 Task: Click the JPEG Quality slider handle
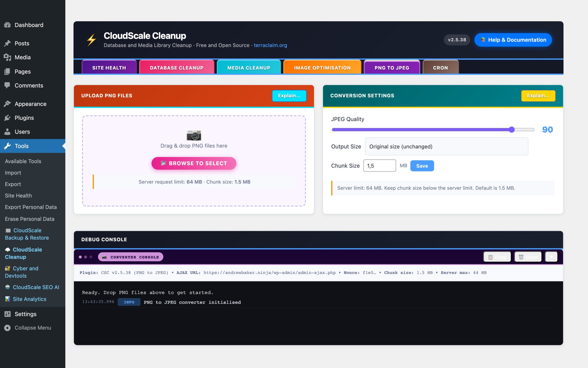[512, 129]
